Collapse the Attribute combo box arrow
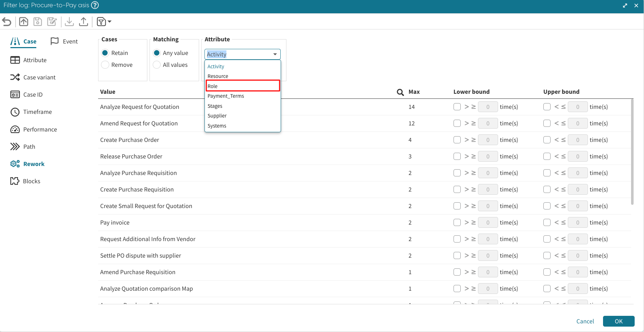The image size is (644, 332). click(x=275, y=54)
